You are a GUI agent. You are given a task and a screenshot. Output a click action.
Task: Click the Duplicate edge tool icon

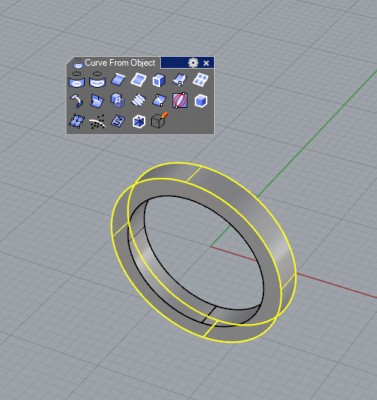118,80
